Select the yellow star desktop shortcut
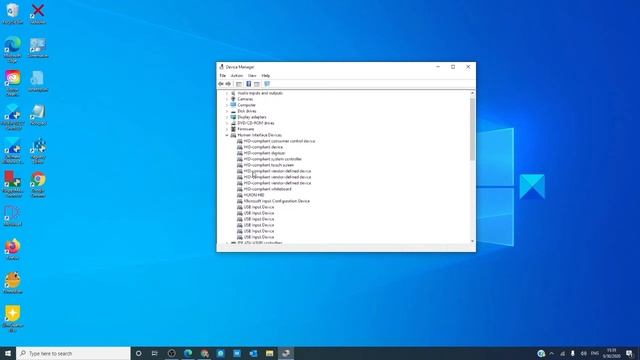Image resolution: width=640 pixels, height=360 pixels. tap(13, 318)
